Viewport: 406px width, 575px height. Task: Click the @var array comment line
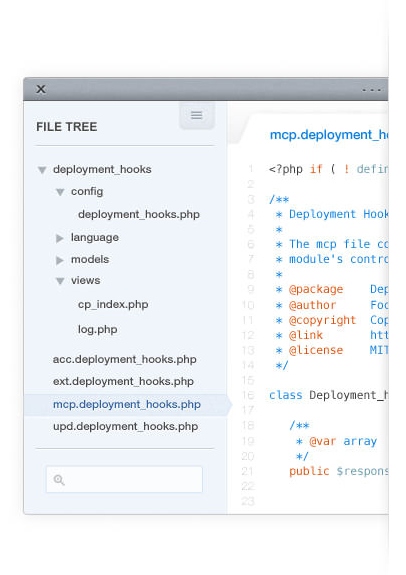tap(336, 441)
